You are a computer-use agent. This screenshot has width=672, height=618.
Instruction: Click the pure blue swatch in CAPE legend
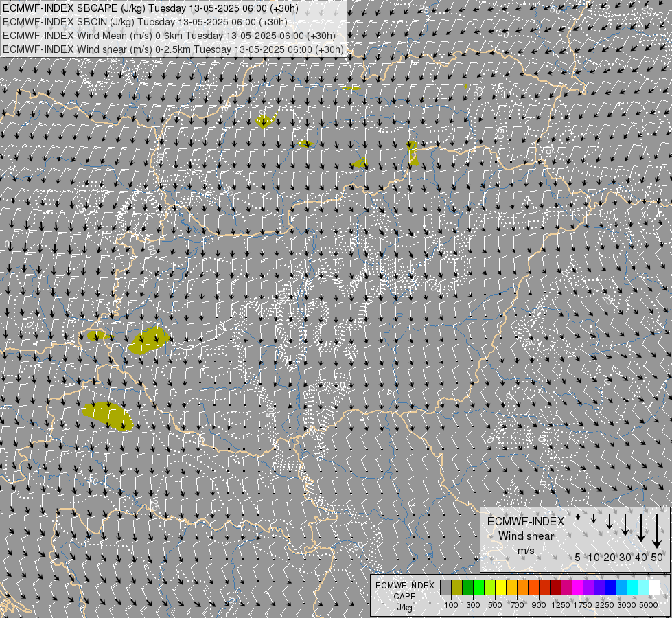click(x=611, y=587)
